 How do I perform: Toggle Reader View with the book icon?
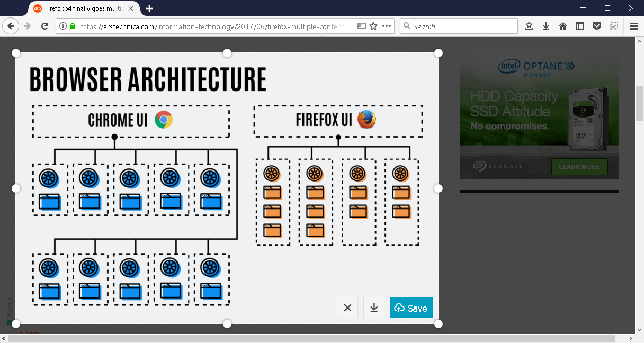coord(361,26)
